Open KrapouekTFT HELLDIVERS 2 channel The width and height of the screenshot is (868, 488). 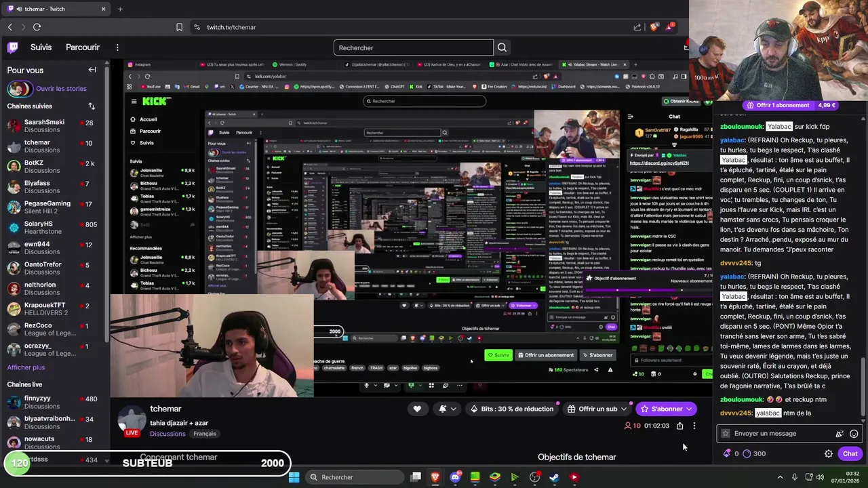tap(53, 309)
